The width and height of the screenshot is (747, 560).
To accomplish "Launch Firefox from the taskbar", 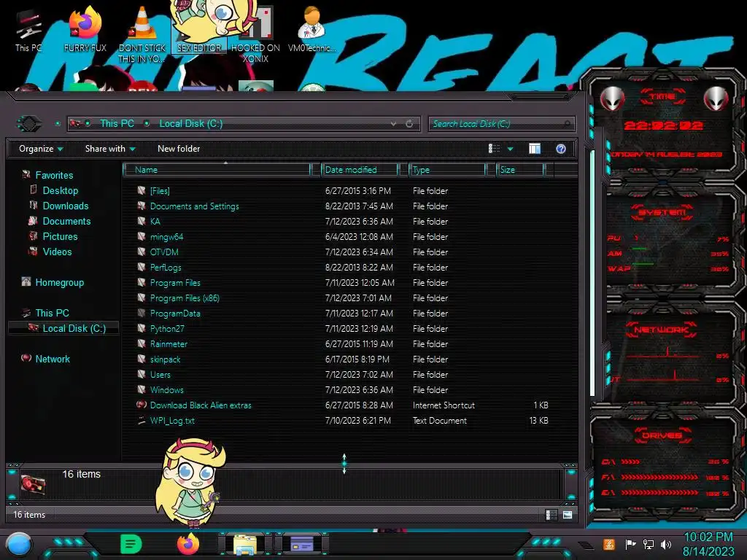I will pos(188,544).
